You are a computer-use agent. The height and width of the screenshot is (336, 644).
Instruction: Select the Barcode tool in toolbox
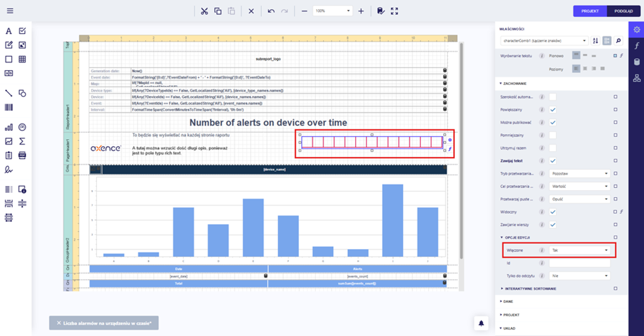click(8, 107)
